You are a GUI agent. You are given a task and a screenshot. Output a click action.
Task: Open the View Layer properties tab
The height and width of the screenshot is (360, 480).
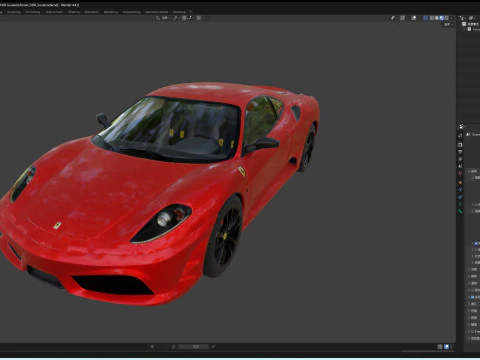pos(460,159)
